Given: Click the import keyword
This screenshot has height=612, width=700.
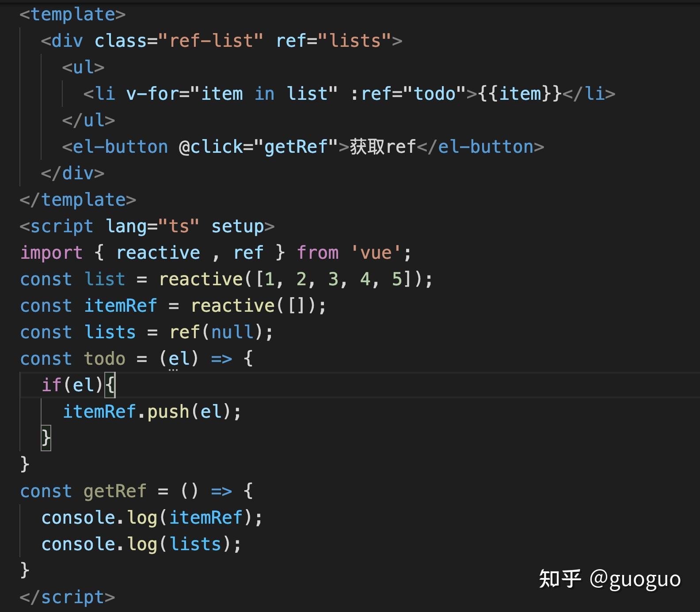Looking at the screenshot, I should point(51,253).
